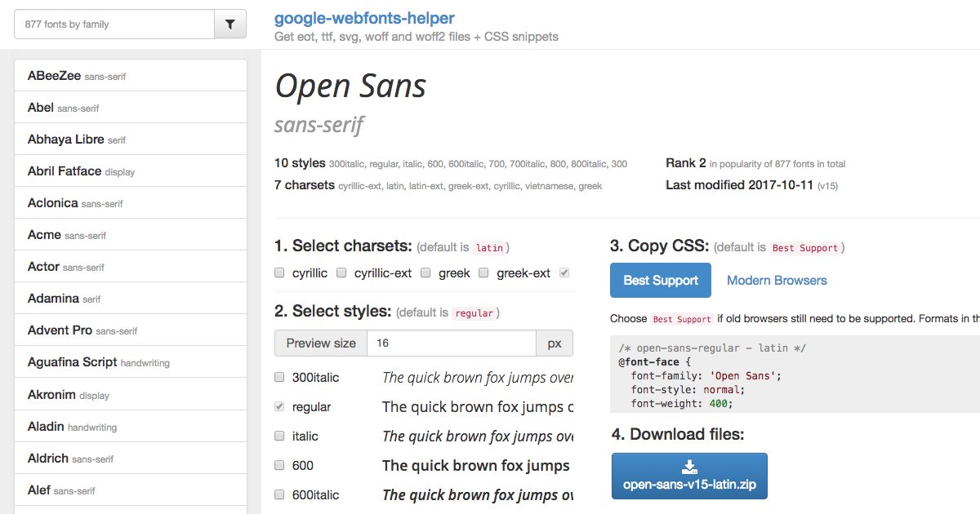Click the Preview size label addon
Image resolution: width=980 pixels, height=514 pixels.
321,343
